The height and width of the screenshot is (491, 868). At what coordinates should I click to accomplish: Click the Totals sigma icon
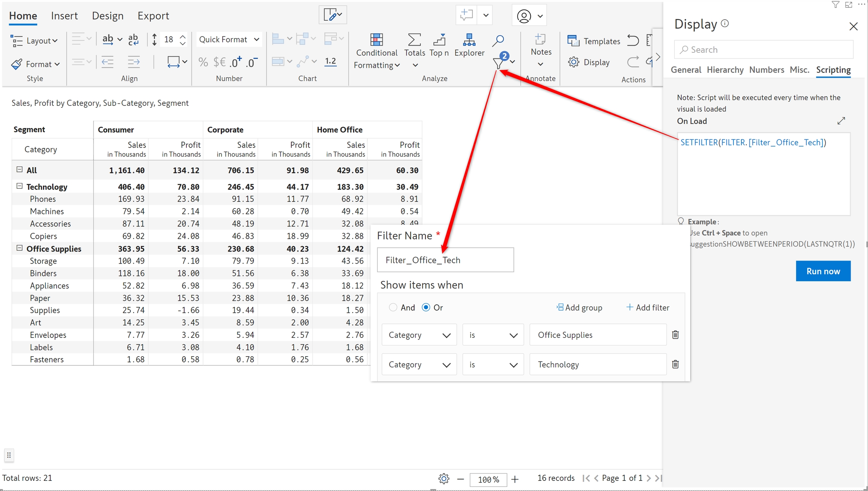click(414, 40)
